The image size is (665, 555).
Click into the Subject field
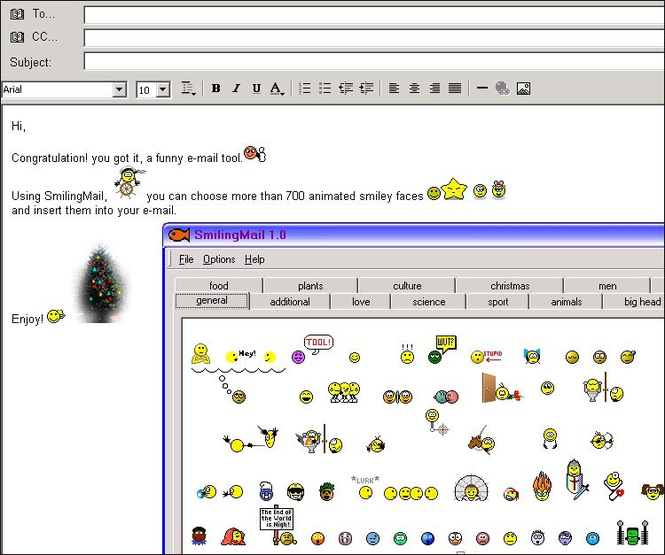click(x=374, y=61)
